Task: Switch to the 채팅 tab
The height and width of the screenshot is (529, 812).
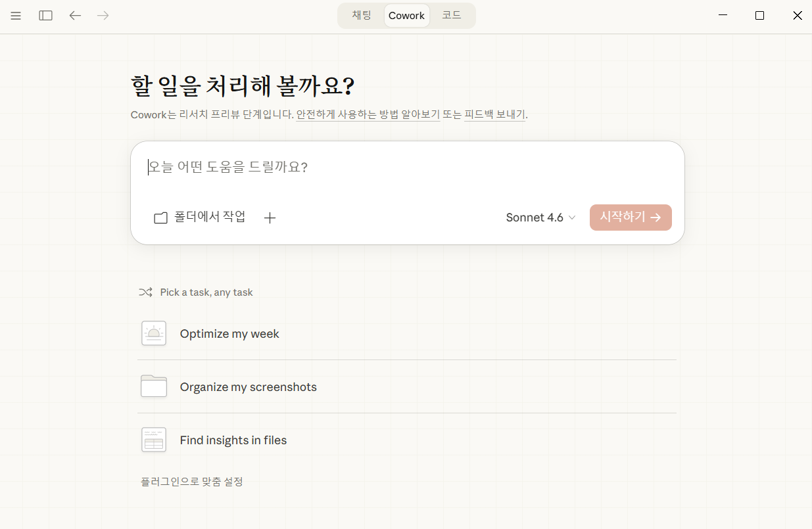Action: pos(362,16)
